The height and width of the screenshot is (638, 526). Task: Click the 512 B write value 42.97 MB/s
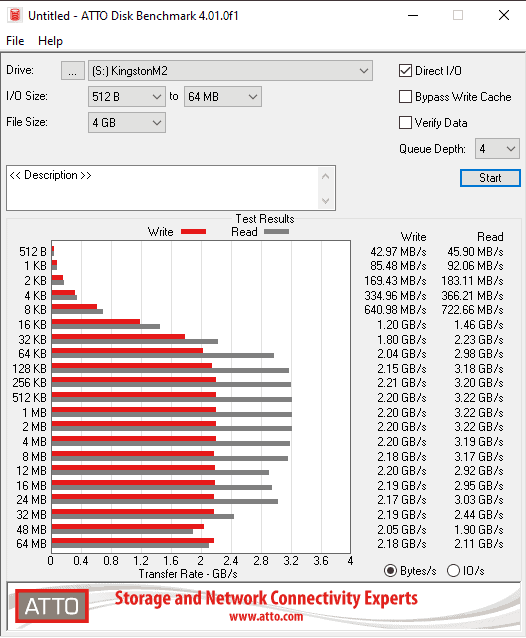(x=398, y=252)
